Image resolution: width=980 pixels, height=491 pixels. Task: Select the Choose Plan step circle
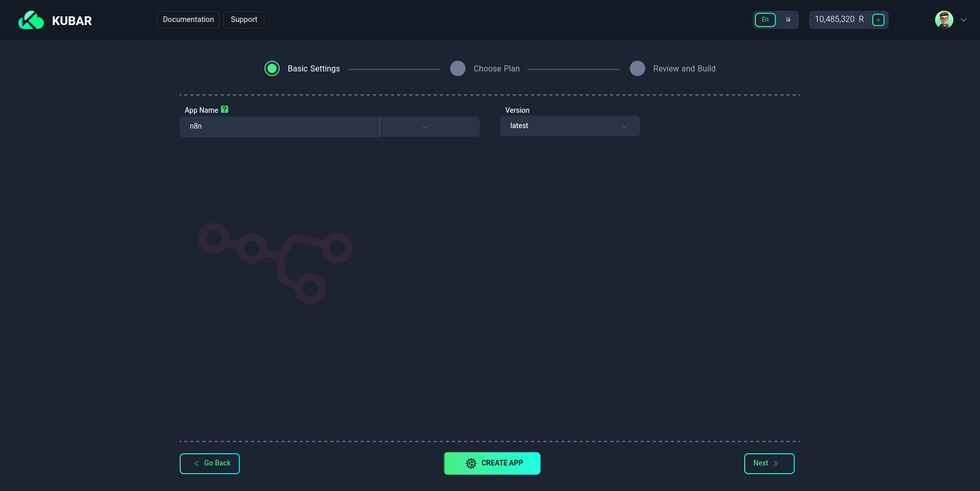click(x=458, y=68)
